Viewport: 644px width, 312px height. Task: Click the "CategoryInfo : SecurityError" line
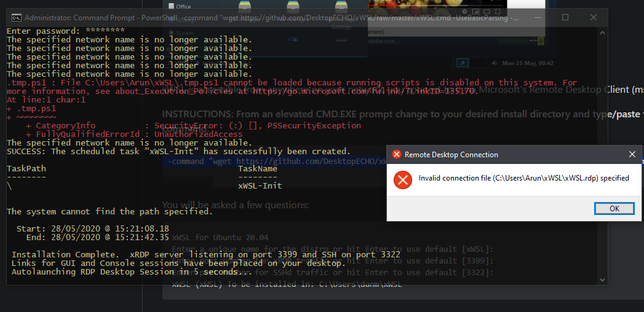coord(194,125)
